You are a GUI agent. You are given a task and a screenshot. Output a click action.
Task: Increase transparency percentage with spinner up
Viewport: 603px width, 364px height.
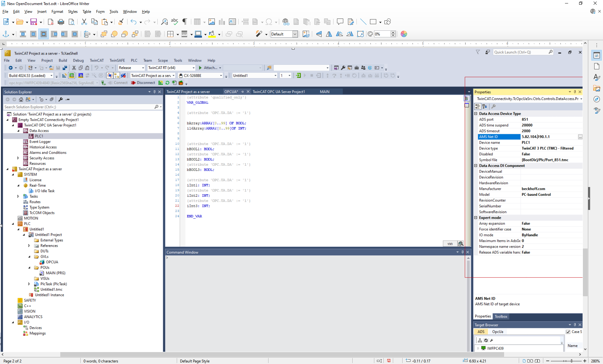pyautogui.click(x=393, y=32)
